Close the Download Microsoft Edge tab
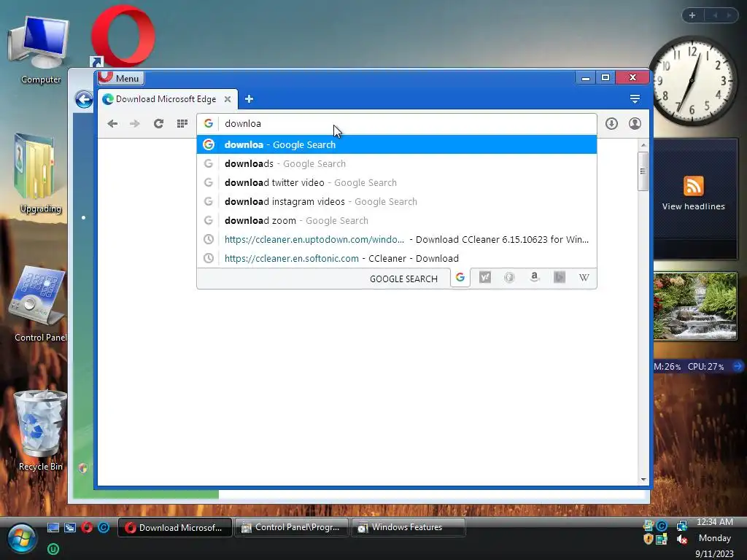747x560 pixels. point(228,99)
